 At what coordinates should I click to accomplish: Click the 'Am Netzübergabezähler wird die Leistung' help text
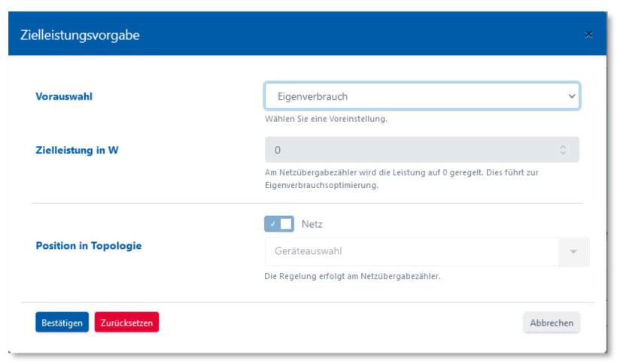(401, 179)
